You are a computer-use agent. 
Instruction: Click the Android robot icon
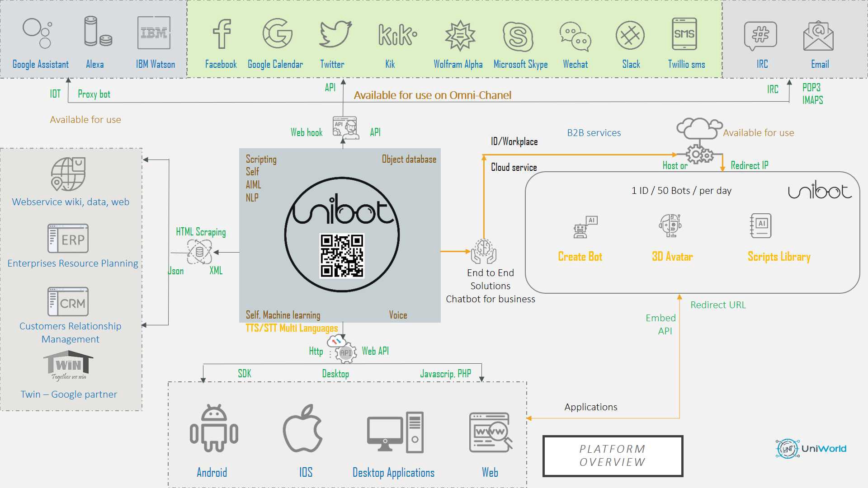coord(214,428)
